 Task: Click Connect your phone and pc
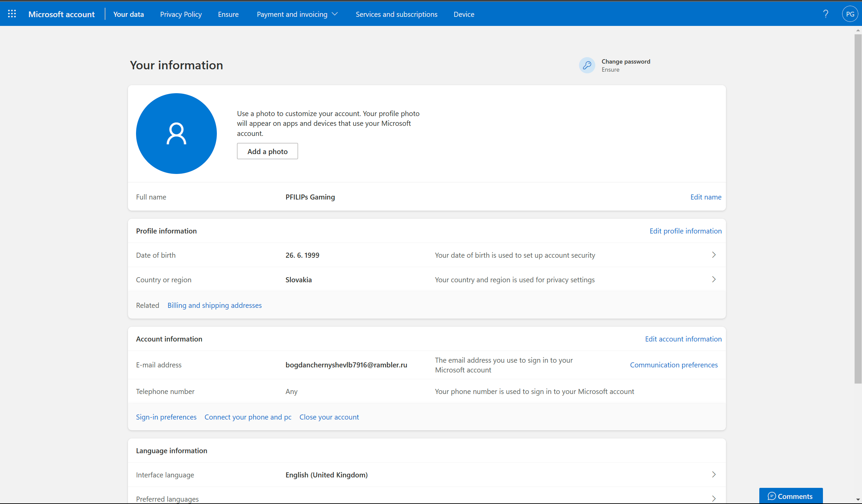248,417
